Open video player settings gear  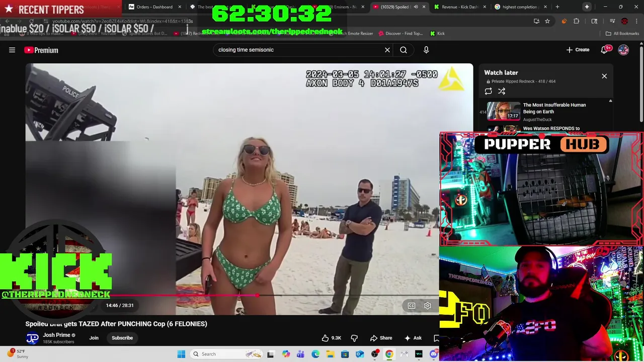(x=428, y=306)
